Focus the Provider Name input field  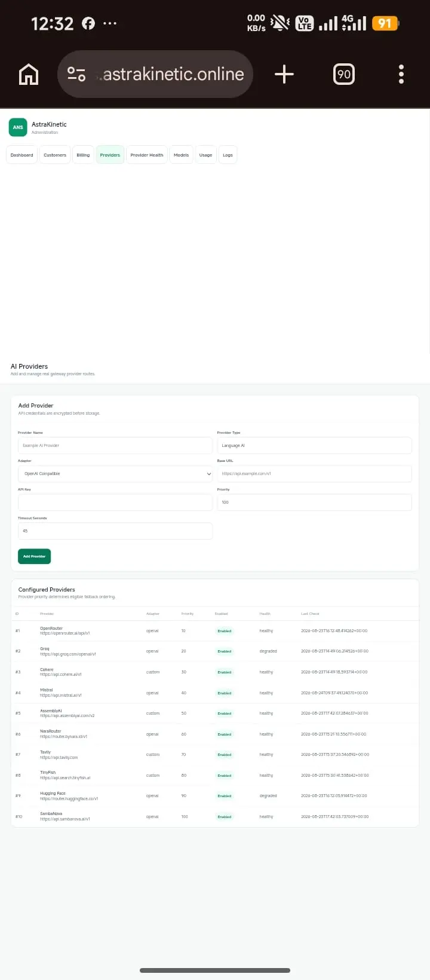click(115, 445)
